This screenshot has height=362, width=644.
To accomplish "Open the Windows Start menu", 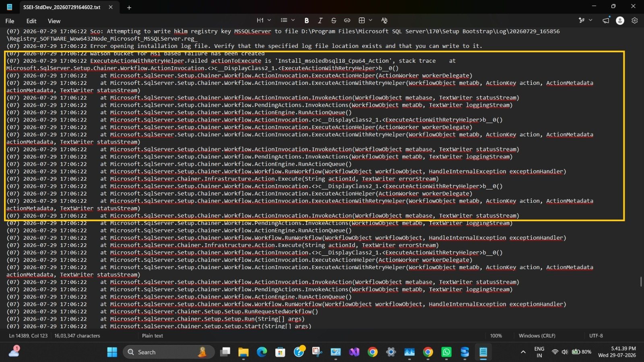I will (x=112, y=352).
